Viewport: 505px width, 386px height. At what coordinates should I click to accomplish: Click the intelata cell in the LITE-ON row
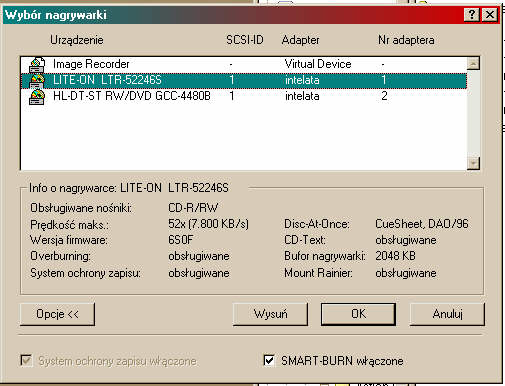point(302,80)
